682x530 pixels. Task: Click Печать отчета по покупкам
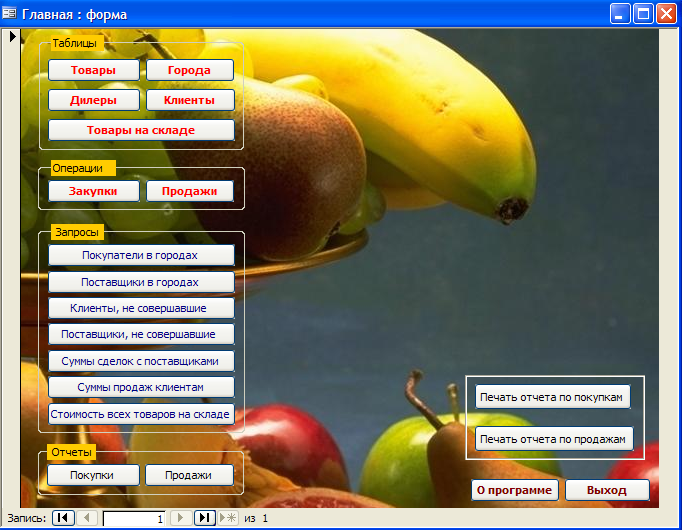pos(552,397)
